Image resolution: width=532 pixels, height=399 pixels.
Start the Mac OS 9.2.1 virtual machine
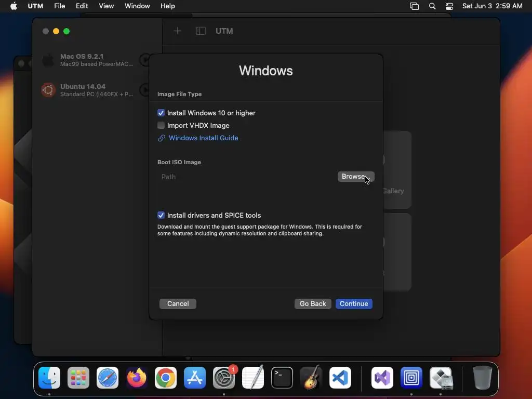tap(145, 60)
